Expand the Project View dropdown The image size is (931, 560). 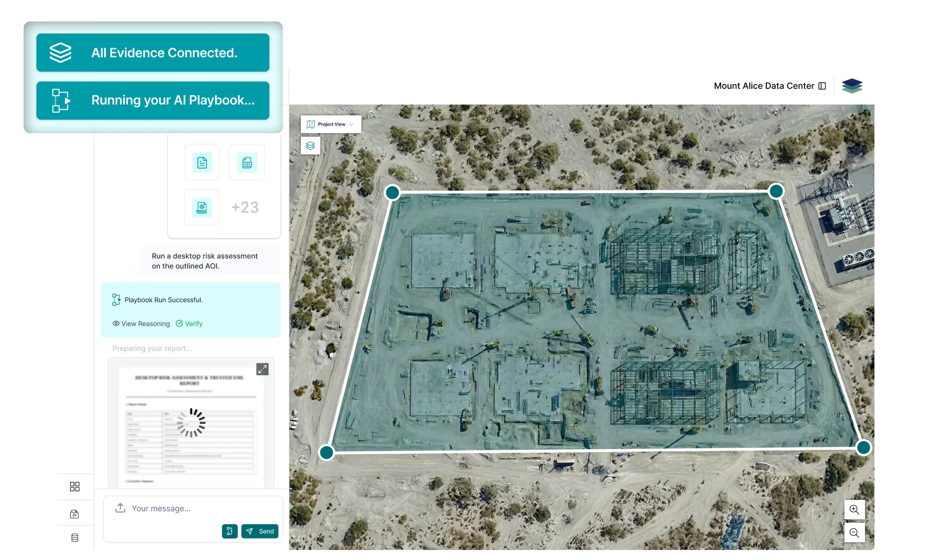tap(331, 124)
